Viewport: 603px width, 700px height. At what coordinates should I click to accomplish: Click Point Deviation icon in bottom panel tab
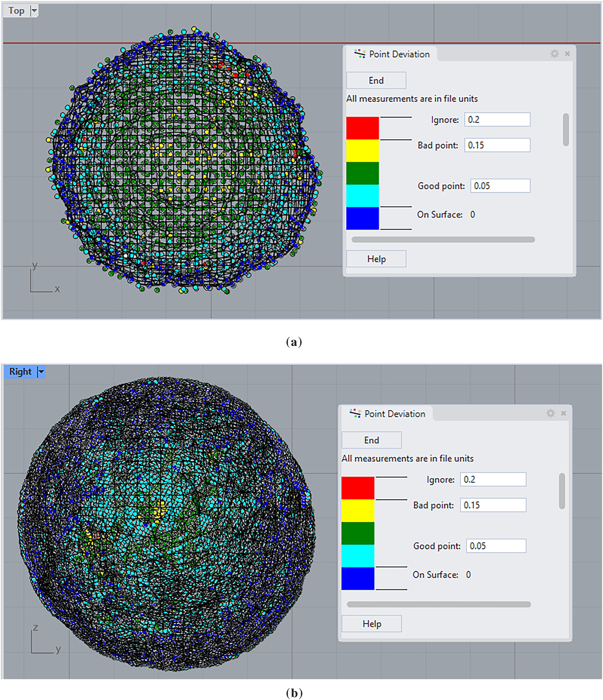click(355, 413)
